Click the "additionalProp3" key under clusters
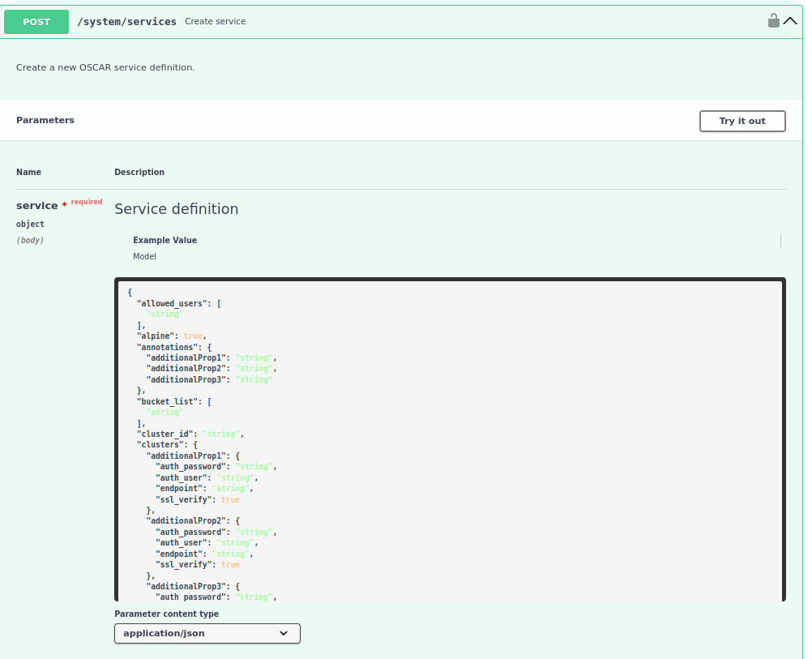The height and width of the screenshot is (659, 812). click(x=188, y=586)
